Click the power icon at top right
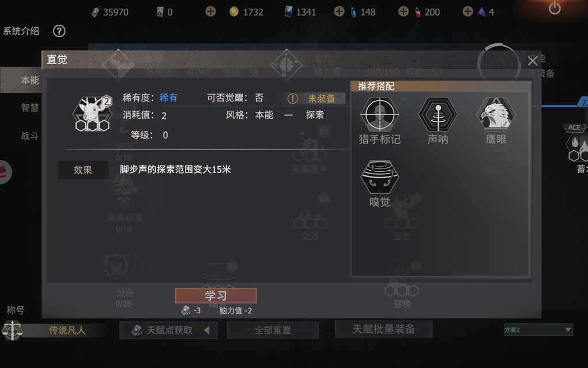The image size is (588, 368). click(x=555, y=8)
